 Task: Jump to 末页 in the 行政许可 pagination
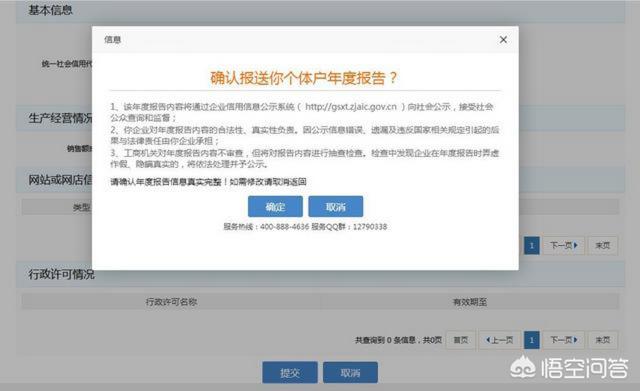602,340
